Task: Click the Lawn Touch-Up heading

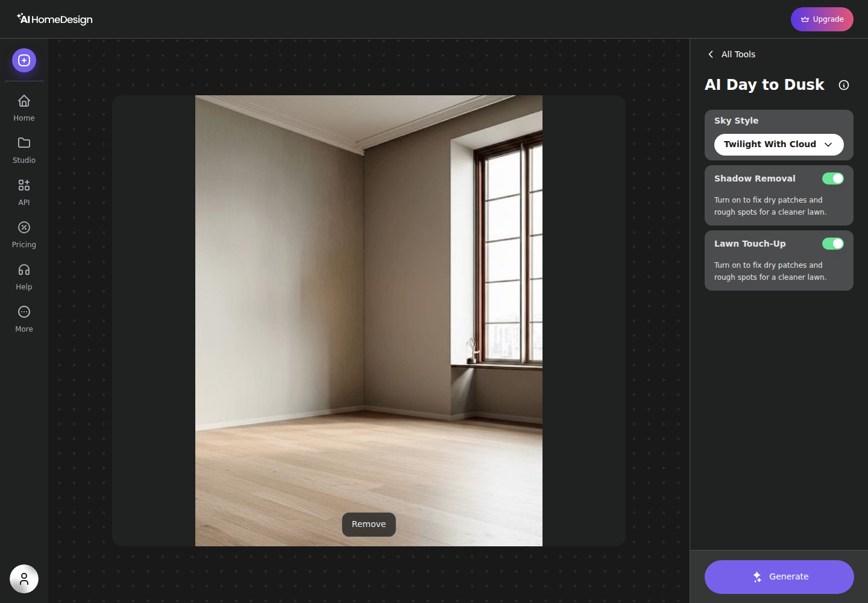Action: (x=750, y=244)
